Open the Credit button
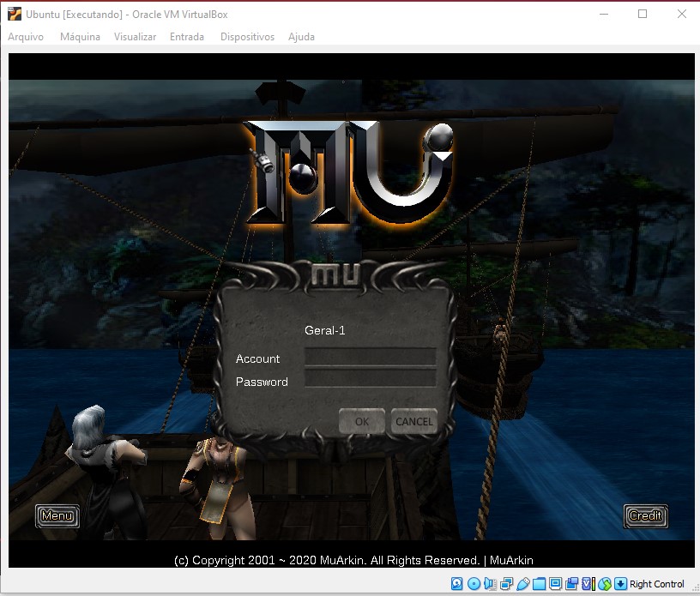 point(646,516)
